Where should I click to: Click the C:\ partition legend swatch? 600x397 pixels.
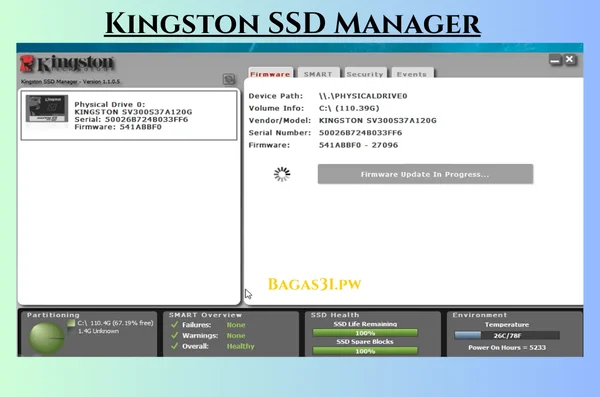click(x=71, y=323)
